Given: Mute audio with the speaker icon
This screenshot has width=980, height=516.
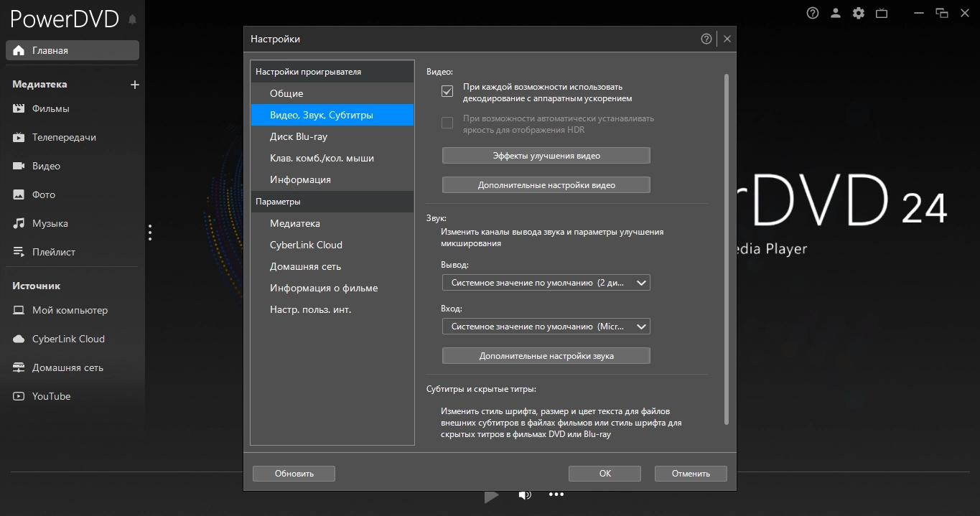Looking at the screenshot, I should 525,494.
